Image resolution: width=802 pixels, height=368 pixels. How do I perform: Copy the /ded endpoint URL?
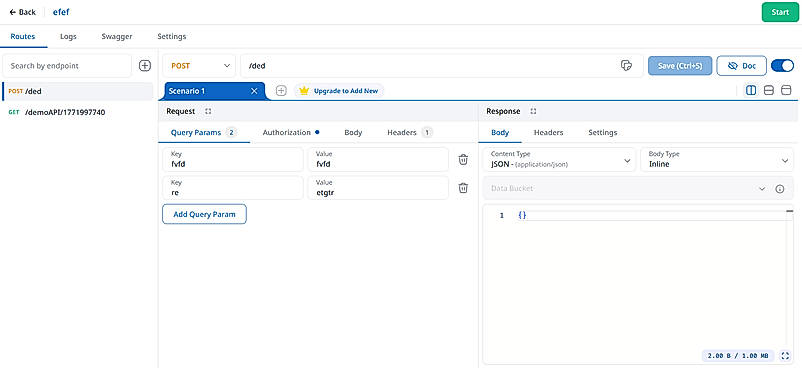tap(626, 66)
